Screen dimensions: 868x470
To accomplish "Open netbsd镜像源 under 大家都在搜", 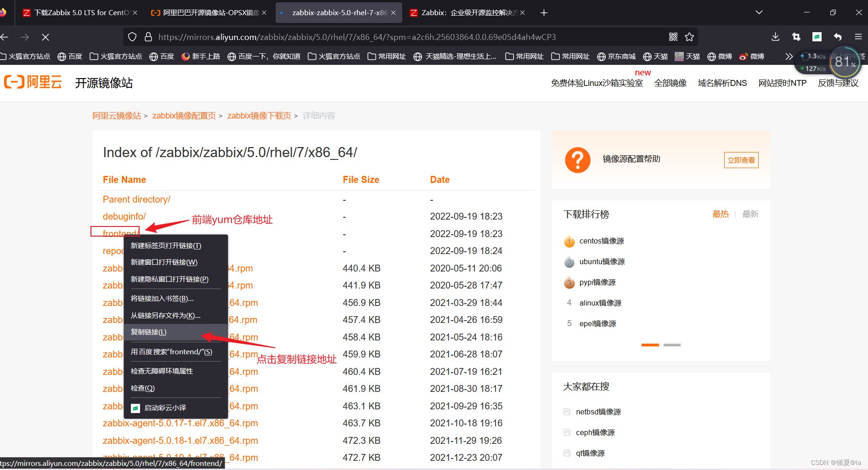I will (x=598, y=412).
